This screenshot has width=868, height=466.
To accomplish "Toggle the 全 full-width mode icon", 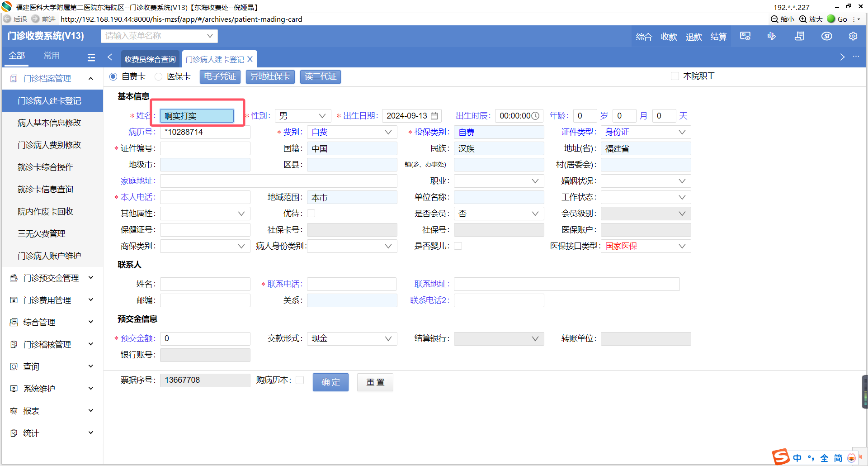I will (825, 458).
